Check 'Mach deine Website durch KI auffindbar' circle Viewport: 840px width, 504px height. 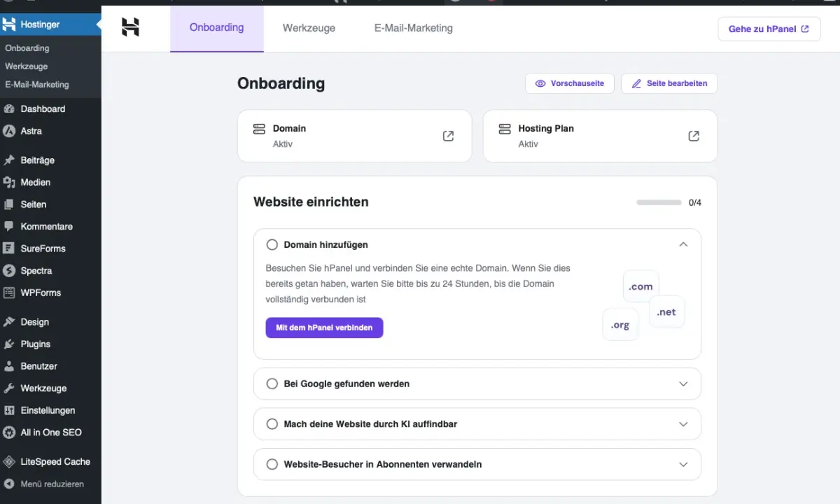[272, 424]
